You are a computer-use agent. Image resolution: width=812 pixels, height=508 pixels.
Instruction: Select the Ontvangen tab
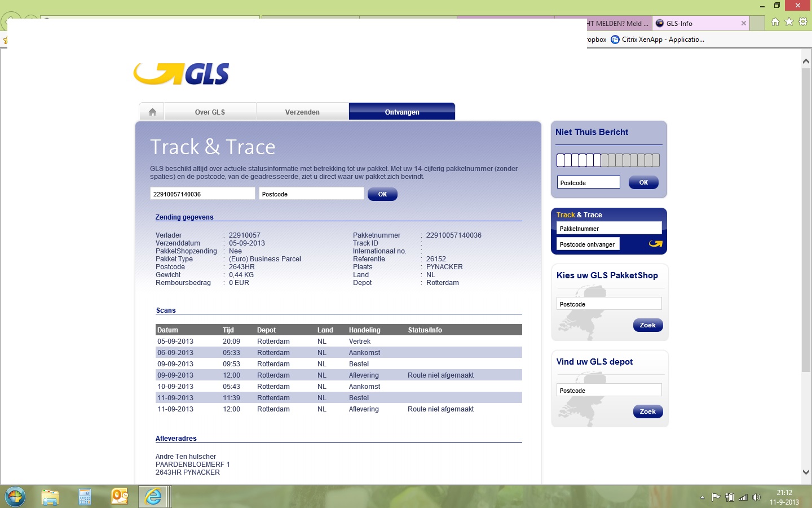pos(402,112)
